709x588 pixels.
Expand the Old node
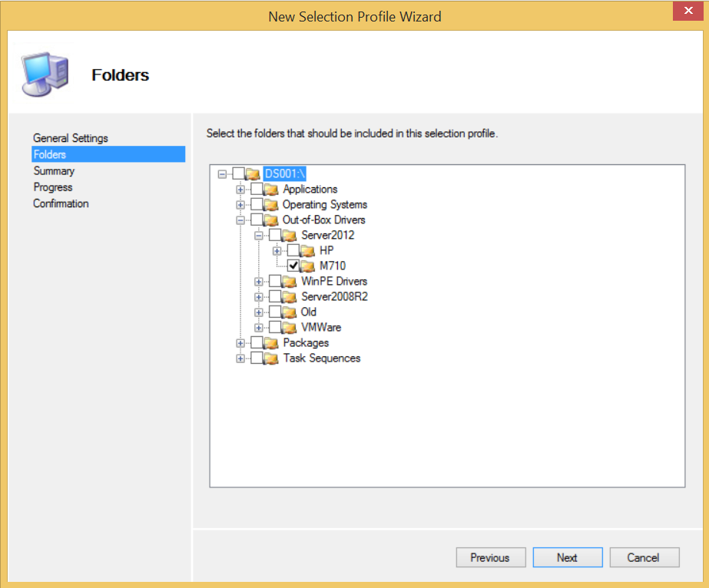(259, 312)
